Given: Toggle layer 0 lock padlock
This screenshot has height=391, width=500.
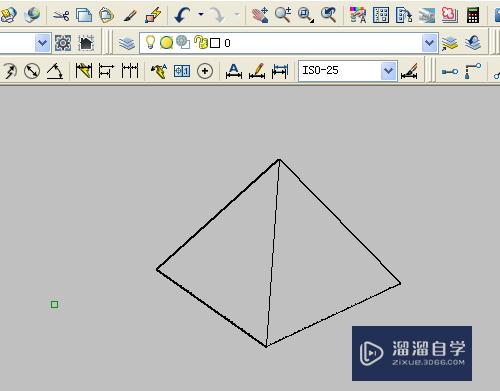Looking at the screenshot, I should tap(201, 42).
